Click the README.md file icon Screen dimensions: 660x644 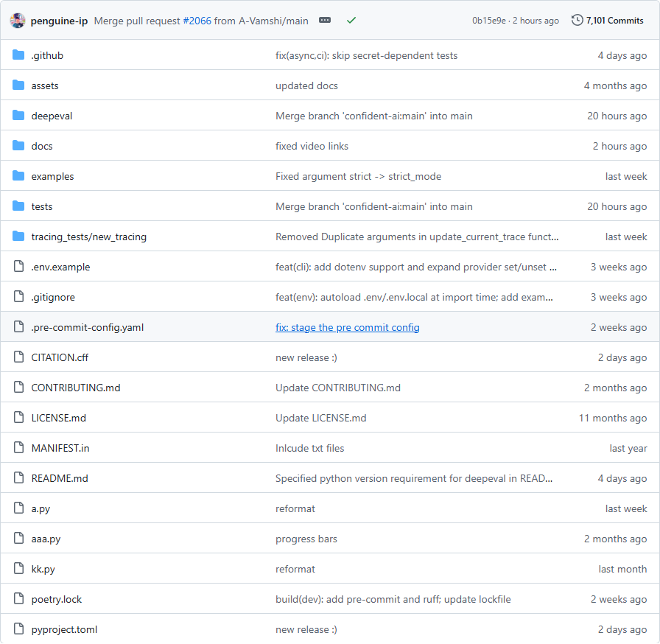coord(18,478)
